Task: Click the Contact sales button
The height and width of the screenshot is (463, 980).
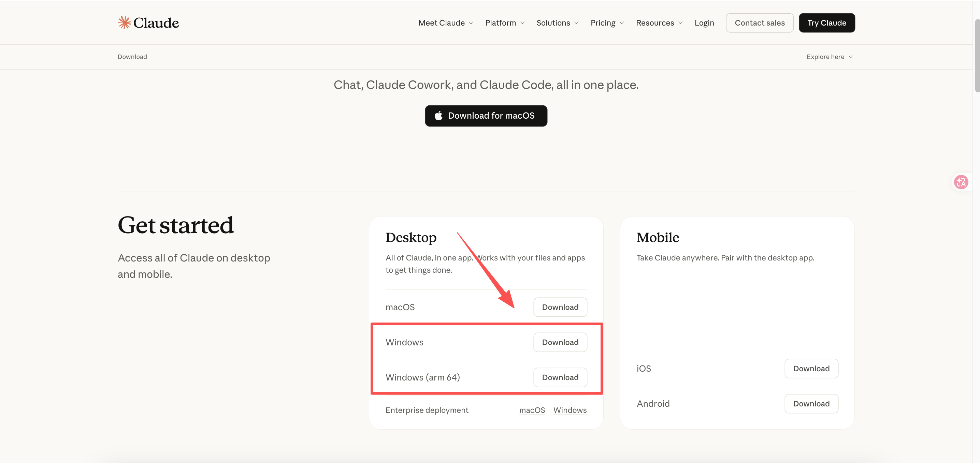Action: [759, 23]
